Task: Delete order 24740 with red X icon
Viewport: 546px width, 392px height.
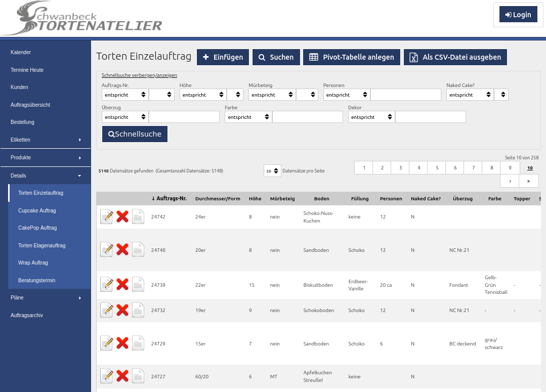Action: (x=122, y=249)
